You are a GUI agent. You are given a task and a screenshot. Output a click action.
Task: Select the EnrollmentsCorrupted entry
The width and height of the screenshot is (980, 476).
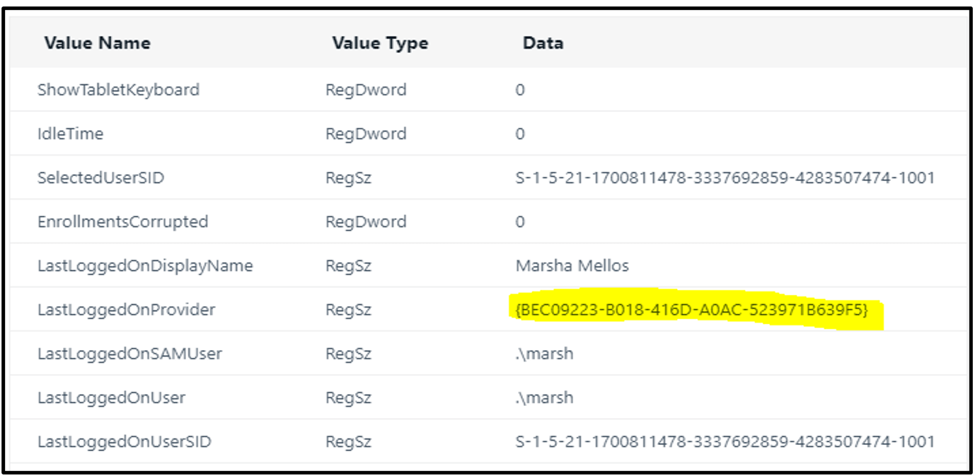pos(122,221)
